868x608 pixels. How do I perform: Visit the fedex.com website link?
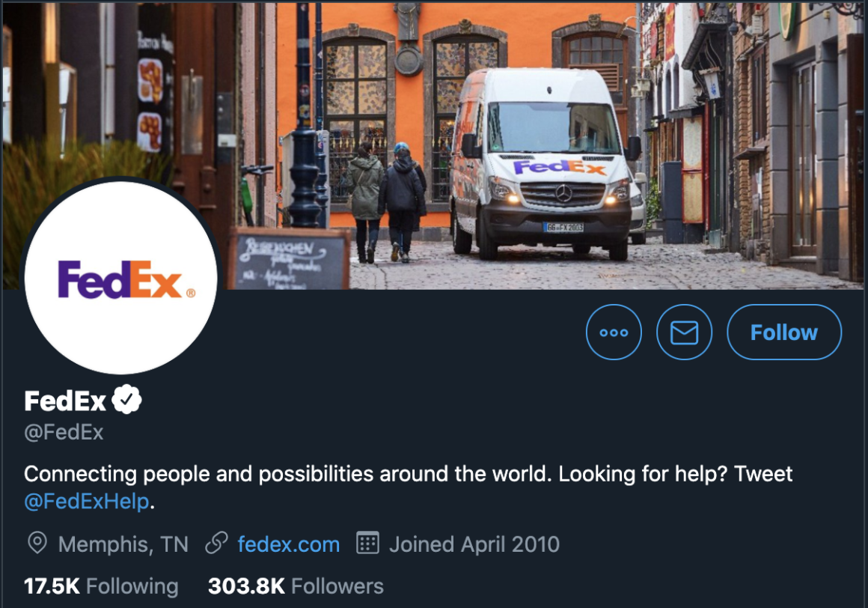click(x=288, y=544)
